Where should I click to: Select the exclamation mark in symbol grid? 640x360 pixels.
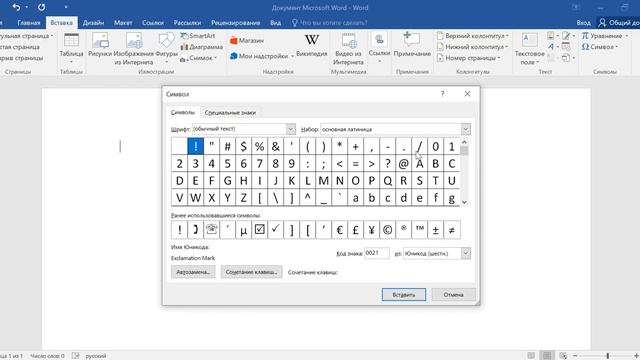(196, 146)
